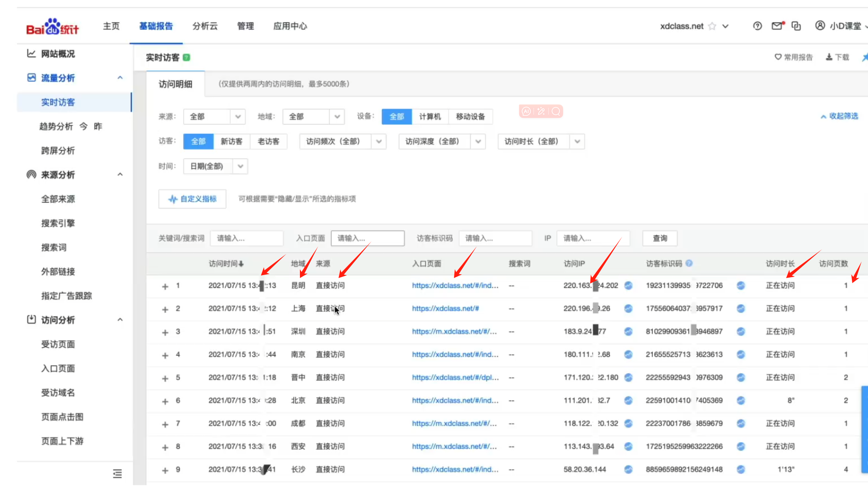This screenshot has width=868, height=487.
Task: Click visitor ID icon in row 6
Action: pos(741,400)
